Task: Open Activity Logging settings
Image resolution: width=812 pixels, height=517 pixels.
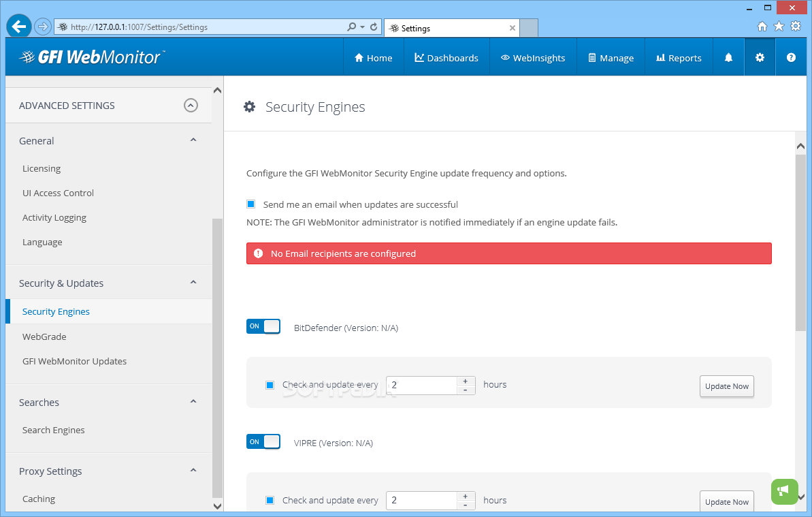Action: [x=54, y=217]
